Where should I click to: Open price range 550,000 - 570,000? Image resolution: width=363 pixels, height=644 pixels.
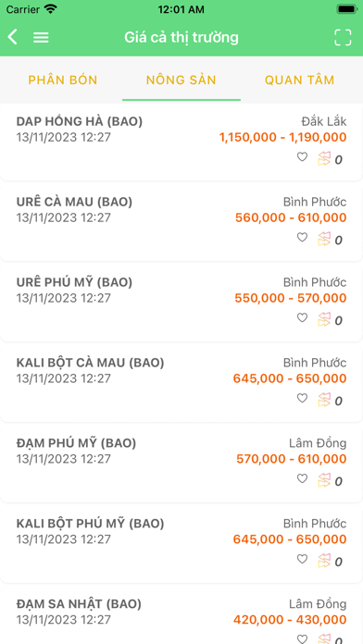tap(291, 298)
